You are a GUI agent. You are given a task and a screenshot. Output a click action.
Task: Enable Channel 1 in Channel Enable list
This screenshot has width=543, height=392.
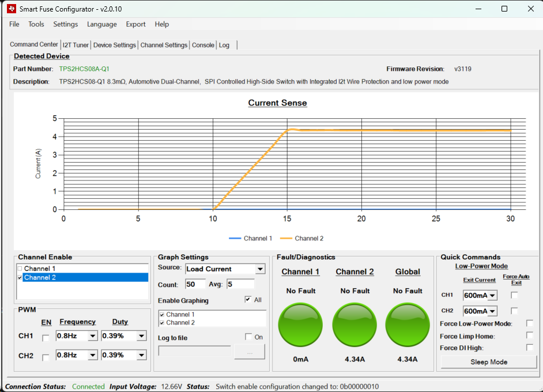(x=21, y=269)
